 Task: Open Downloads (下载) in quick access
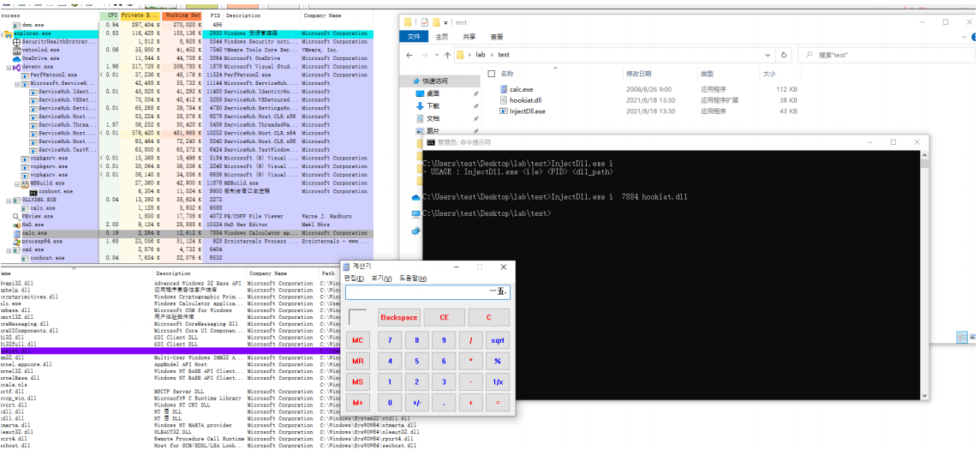[x=432, y=105]
